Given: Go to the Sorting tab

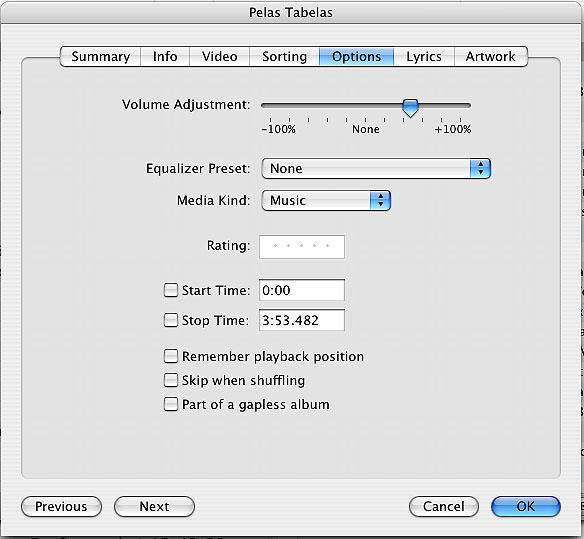Looking at the screenshot, I should [284, 57].
